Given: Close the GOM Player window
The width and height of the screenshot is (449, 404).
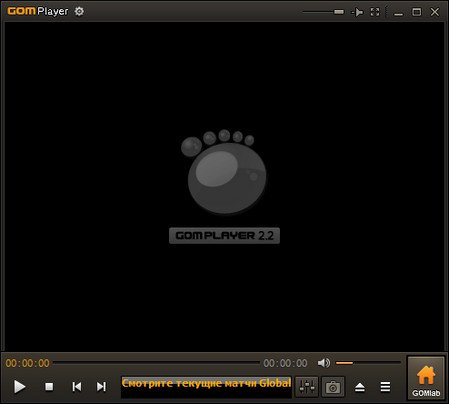Looking at the screenshot, I should pyautogui.click(x=435, y=12).
